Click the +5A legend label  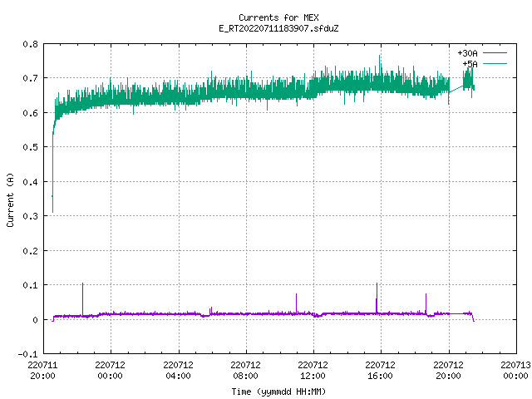(470, 64)
